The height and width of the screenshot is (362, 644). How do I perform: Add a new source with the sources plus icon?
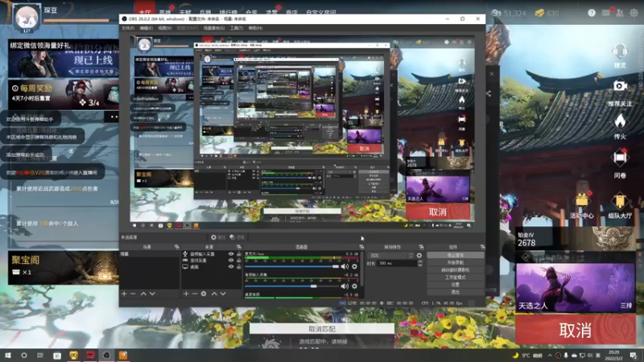(186, 294)
